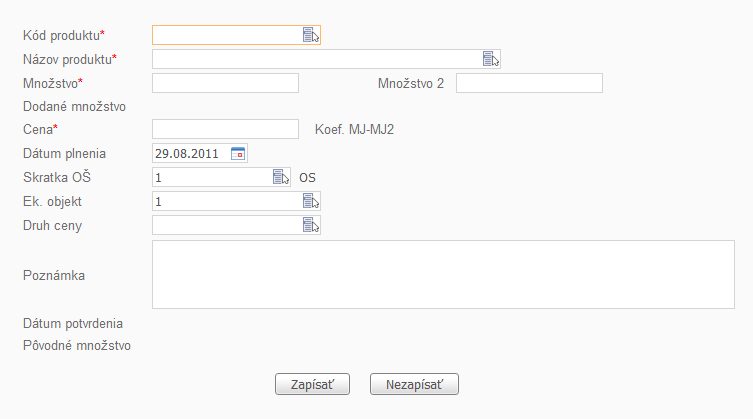Click inside the Poznámka text area
The width and height of the screenshot is (753, 419).
[x=443, y=274]
